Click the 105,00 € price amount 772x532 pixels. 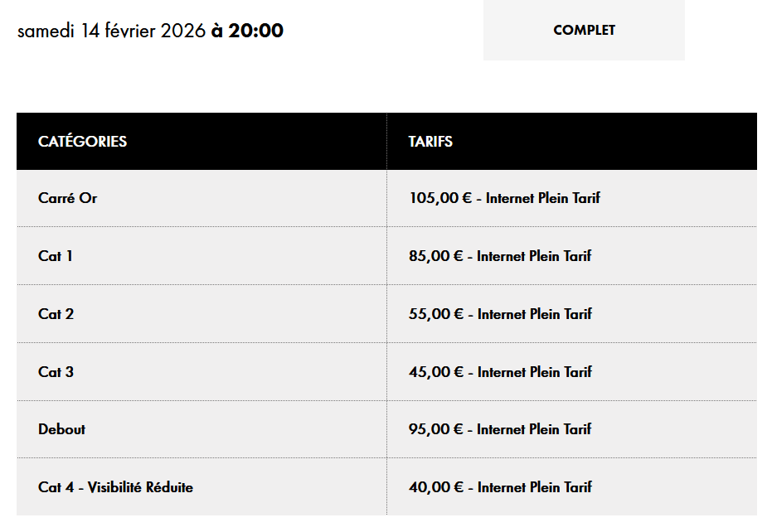point(440,198)
